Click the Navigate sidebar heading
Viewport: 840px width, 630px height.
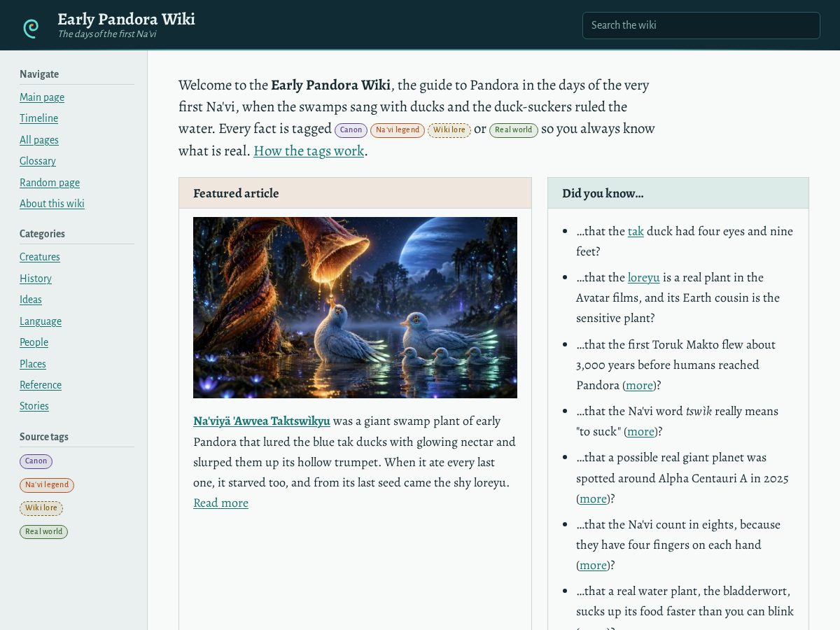[x=39, y=74]
